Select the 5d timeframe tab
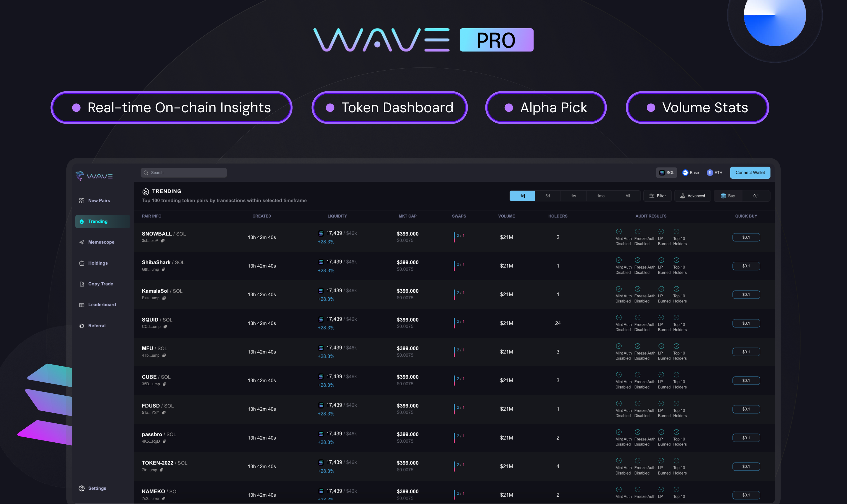The image size is (847, 504). 548,196
